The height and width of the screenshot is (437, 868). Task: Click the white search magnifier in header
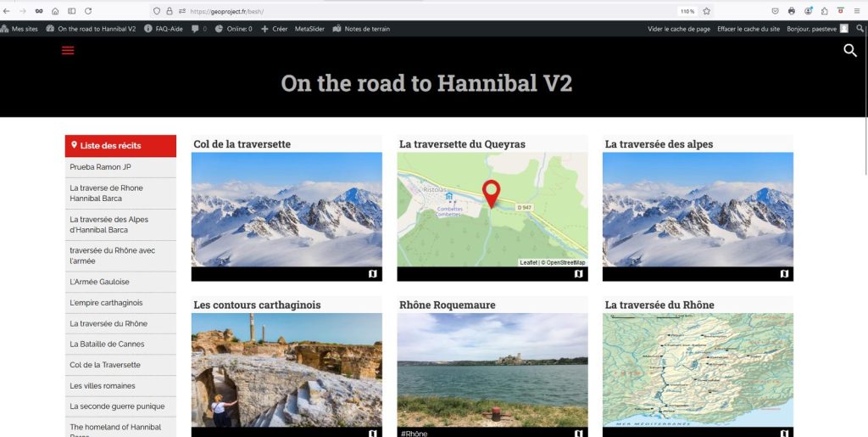(x=850, y=51)
